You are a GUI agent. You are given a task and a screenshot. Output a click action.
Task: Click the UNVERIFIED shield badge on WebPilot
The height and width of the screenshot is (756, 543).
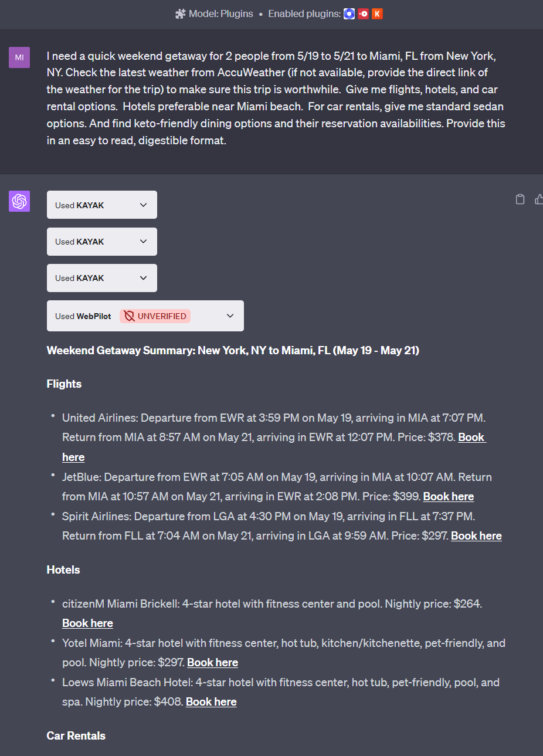coord(155,316)
